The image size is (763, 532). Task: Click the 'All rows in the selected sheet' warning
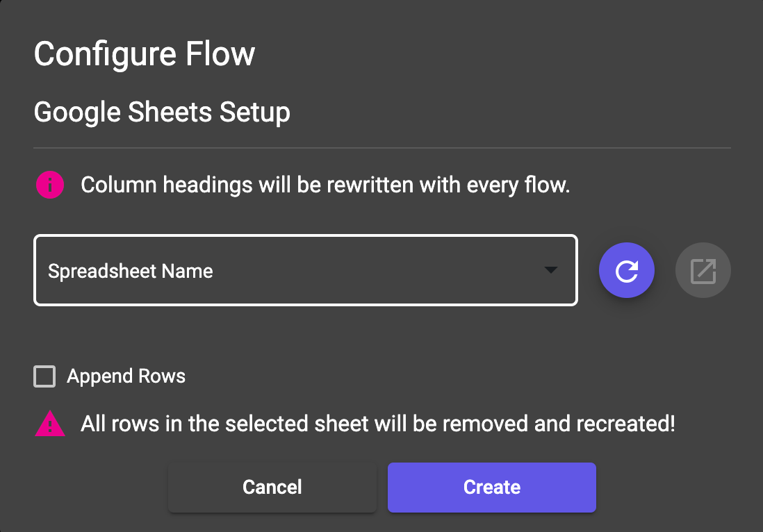pyautogui.click(x=377, y=424)
